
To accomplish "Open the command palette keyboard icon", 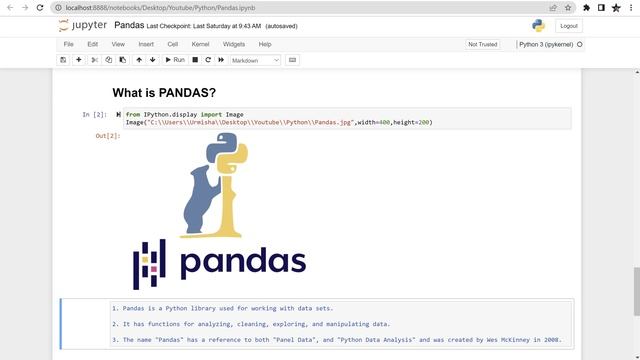I will click(292, 60).
